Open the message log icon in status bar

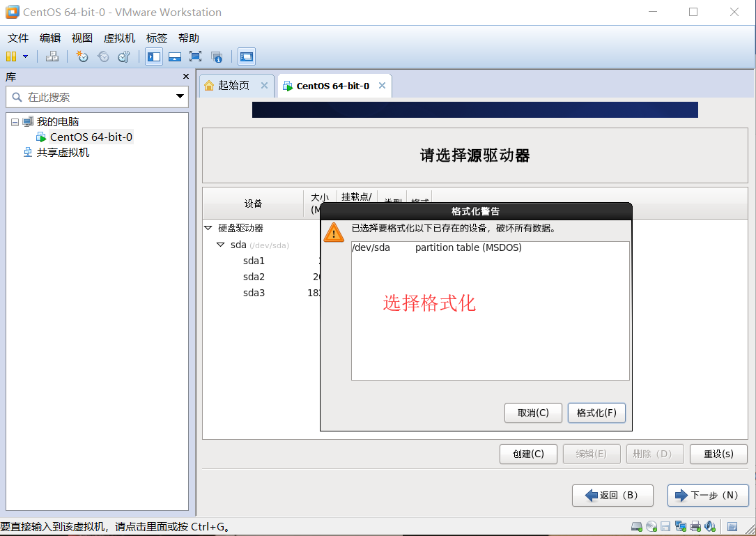pyautogui.click(x=732, y=526)
